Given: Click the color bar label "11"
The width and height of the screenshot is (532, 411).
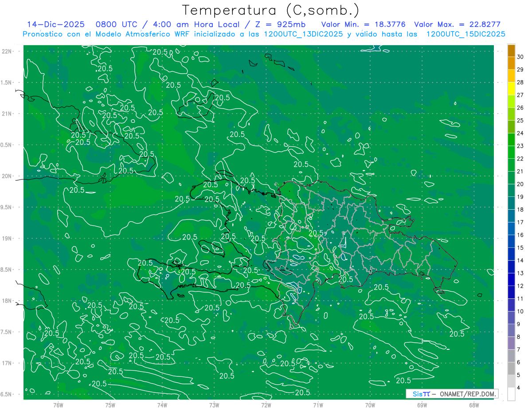Looking at the screenshot, I should 520,298.
